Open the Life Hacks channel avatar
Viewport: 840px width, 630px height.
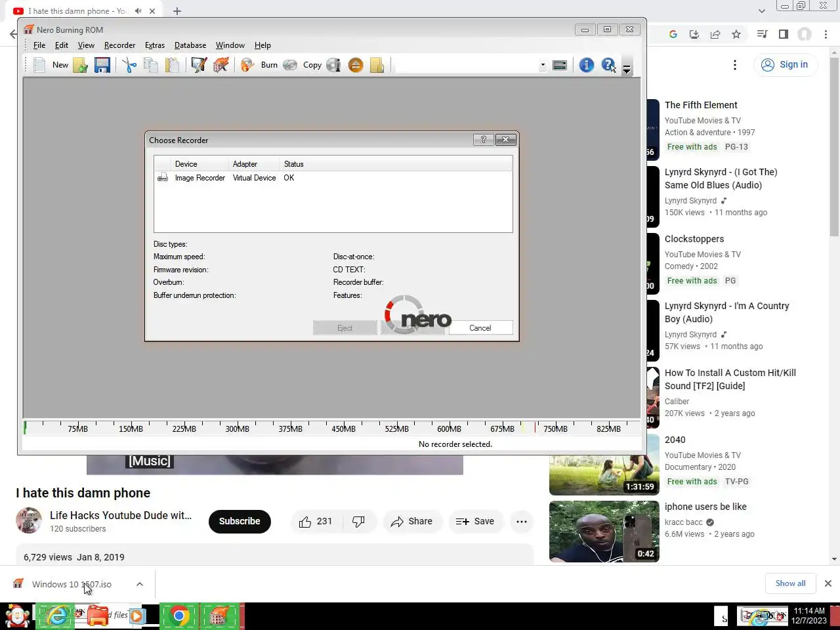29,521
